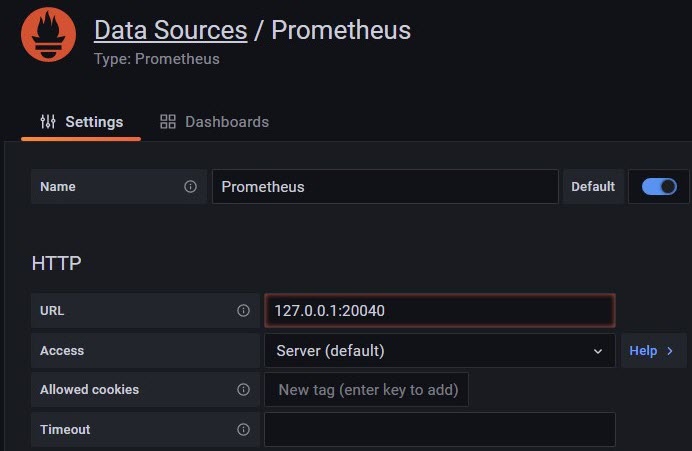The height and width of the screenshot is (451, 692).
Task: Click the Default label button
Action: point(593,187)
